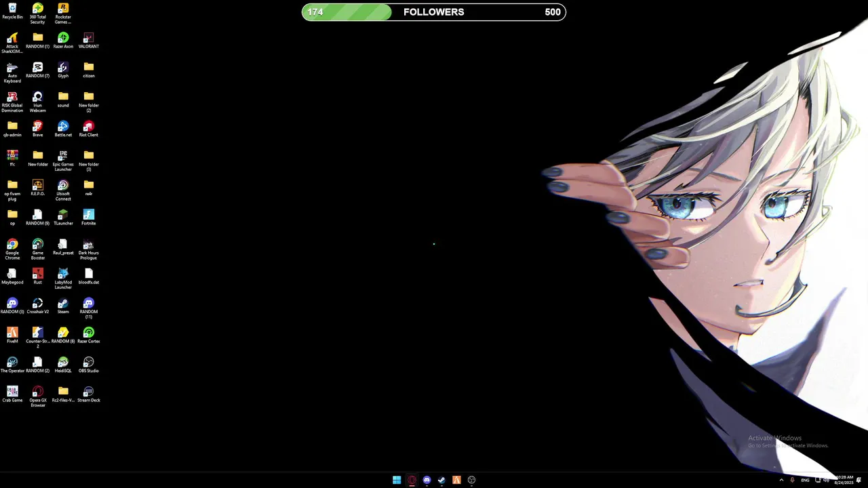Select the bloodfx.dat file
Image resolution: width=868 pixels, height=488 pixels.
click(88, 276)
